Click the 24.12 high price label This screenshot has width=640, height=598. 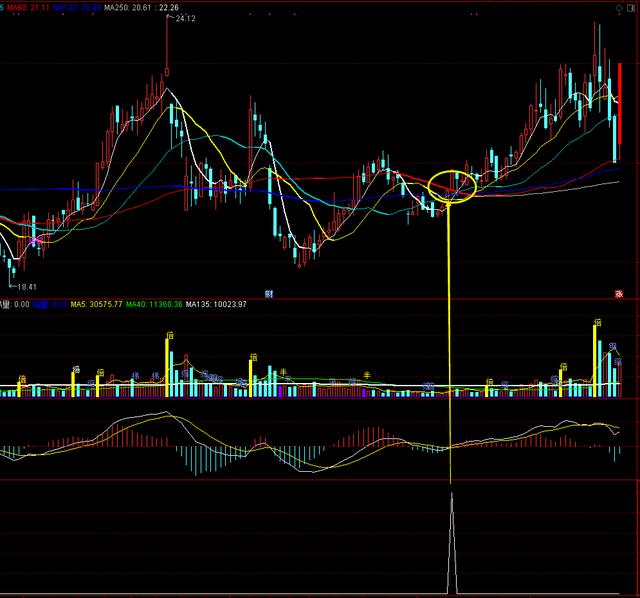[x=185, y=18]
